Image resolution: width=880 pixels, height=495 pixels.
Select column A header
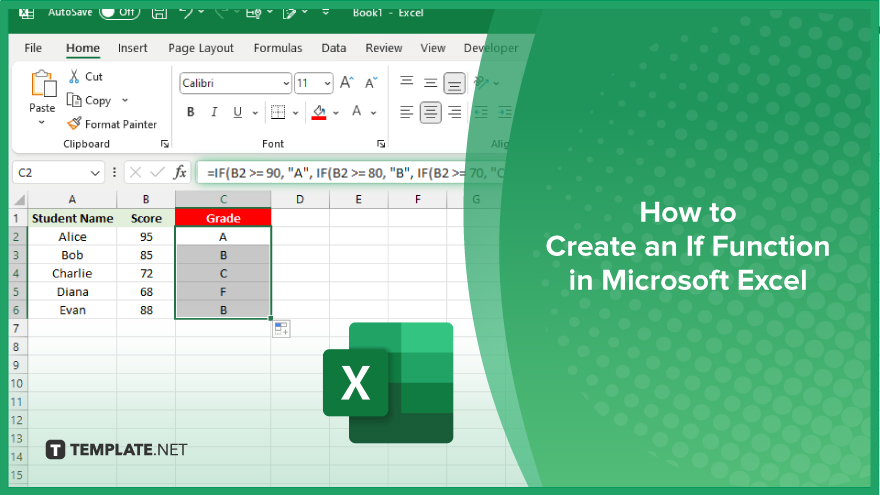pyautogui.click(x=72, y=199)
